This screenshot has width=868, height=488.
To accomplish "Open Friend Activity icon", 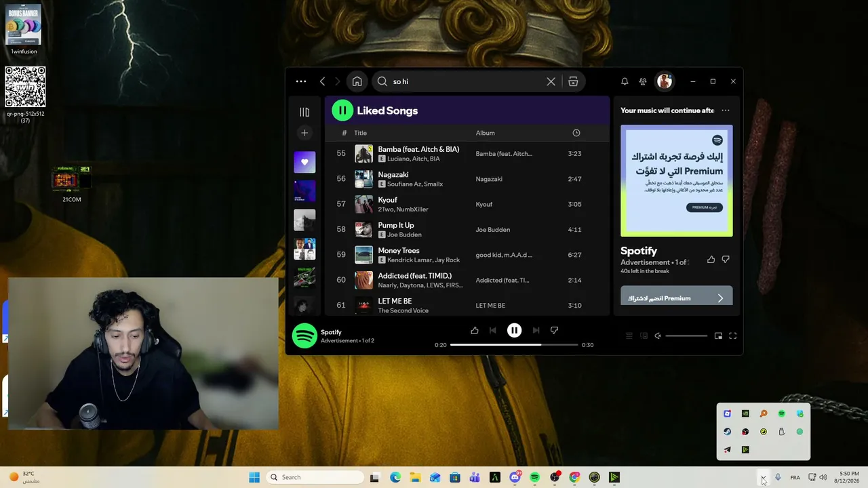I will (643, 81).
